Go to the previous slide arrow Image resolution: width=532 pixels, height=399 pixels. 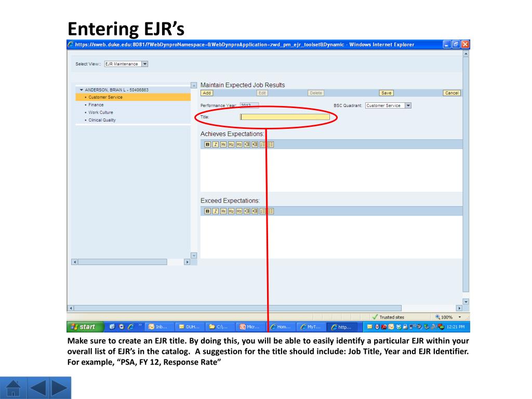[x=38, y=388]
